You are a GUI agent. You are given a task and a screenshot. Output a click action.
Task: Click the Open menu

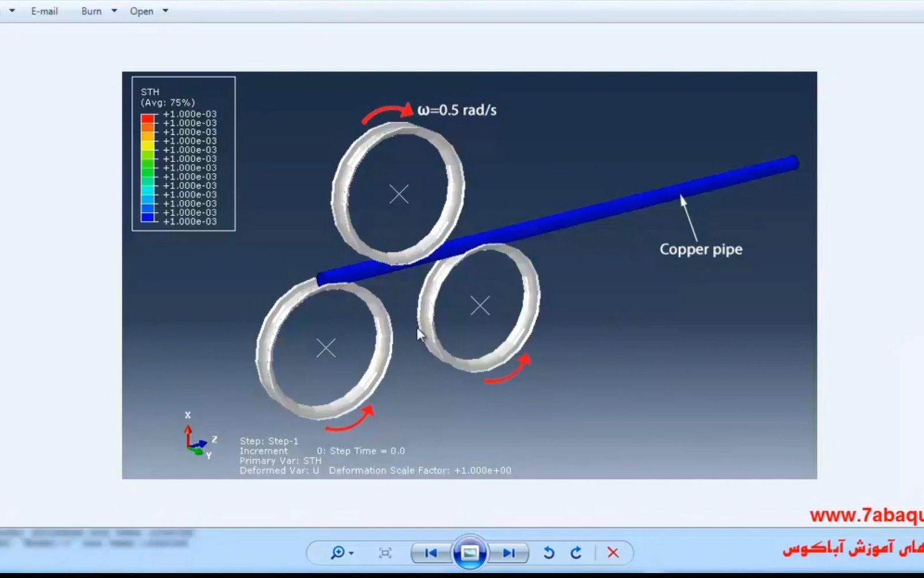tap(141, 11)
